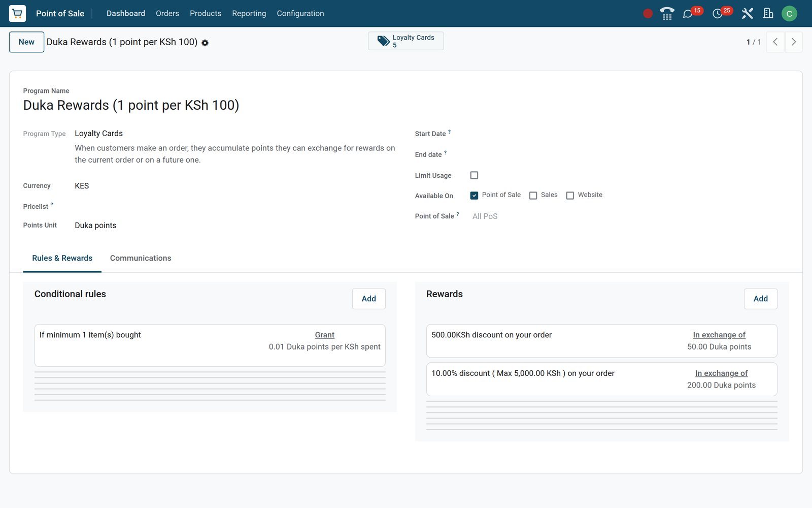The height and width of the screenshot is (508, 812).
Task: Switch to the Communications tab
Action: [x=141, y=258]
